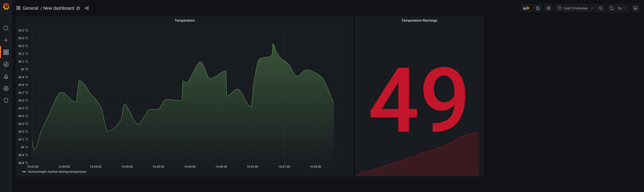Toggle factoryinsight-Aachen-testing-temperature legend series
Viewport: 644px width, 192px height.
pyautogui.click(x=57, y=172)
